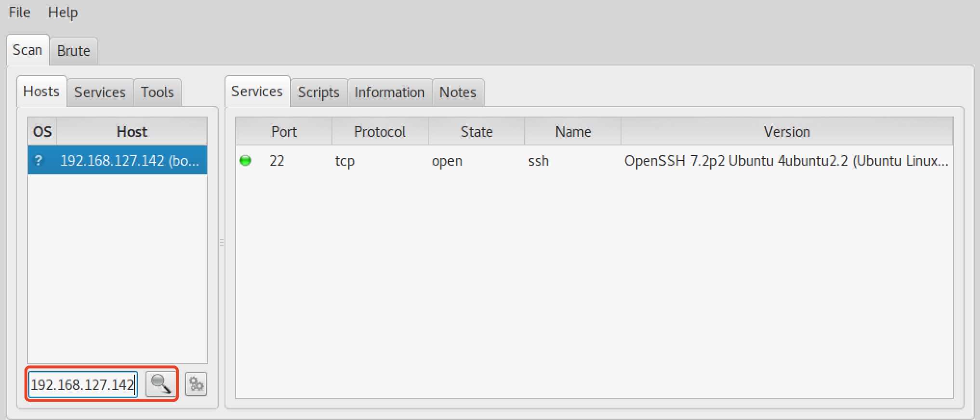The height and width of the screenshot is (420, 980).
Task: Select the Scan tab
Action: click(27, 50)
